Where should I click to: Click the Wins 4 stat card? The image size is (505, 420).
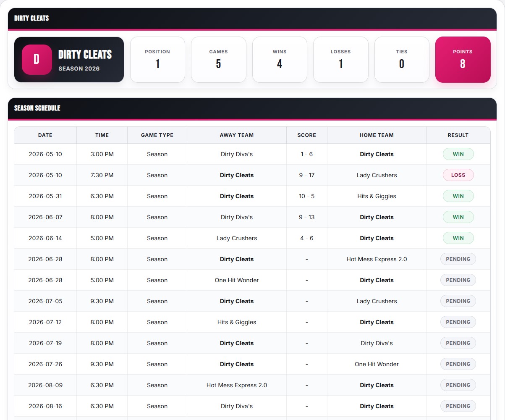click(280, 59)
